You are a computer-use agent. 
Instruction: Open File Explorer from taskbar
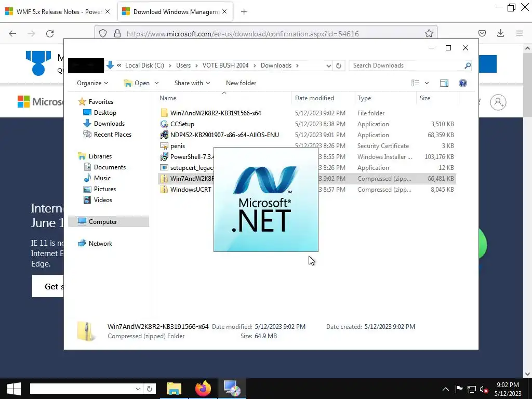click(174, 389)
